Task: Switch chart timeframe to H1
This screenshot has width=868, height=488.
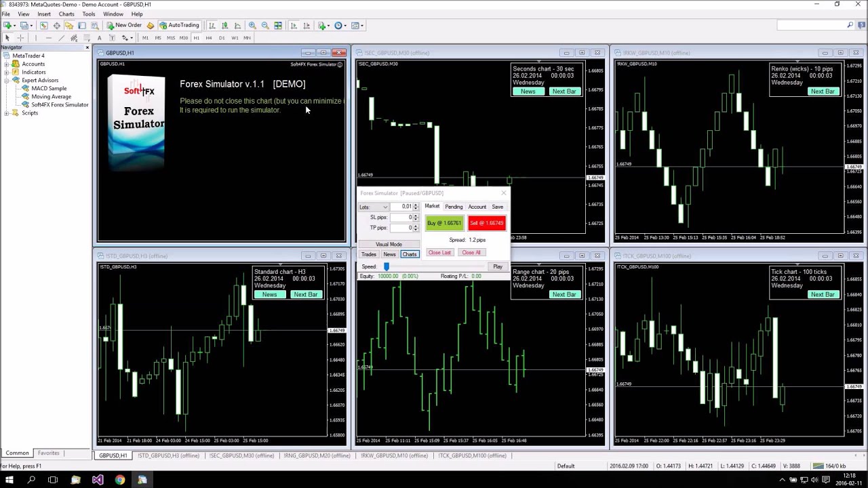Action: pyautogui.click(x=196, y=38)
